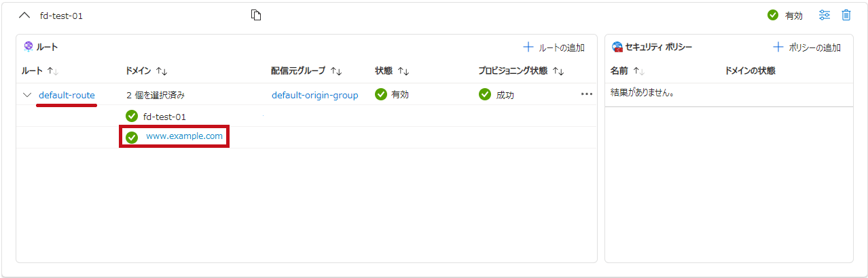Open the www.example.com domain link
The image size is (868, 278).
click(x=184, y=137)
